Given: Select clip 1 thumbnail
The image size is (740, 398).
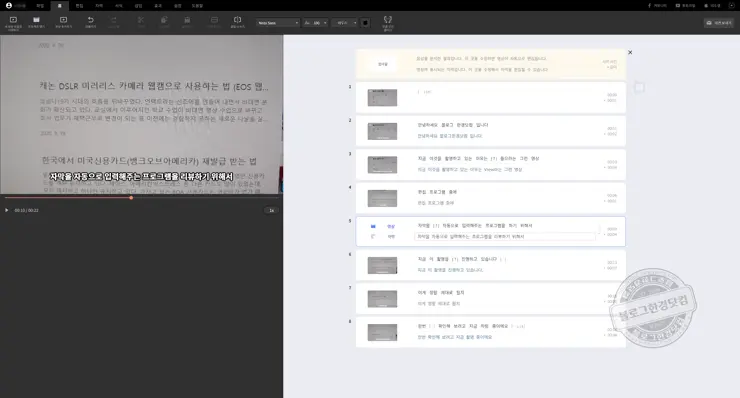Looking at the screenshot, I should pyautogui.click(x=382, y=98).
